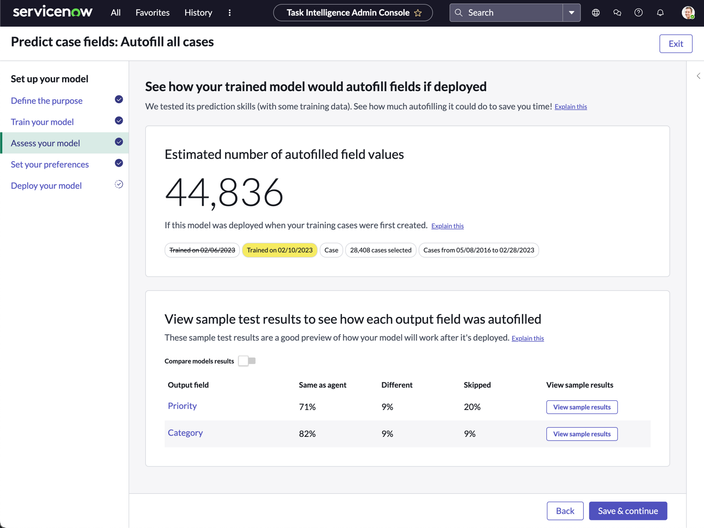The height and width of the screenshot is (528, 704).
Task: Go to Set your preferences step
Action: (50, 164)
